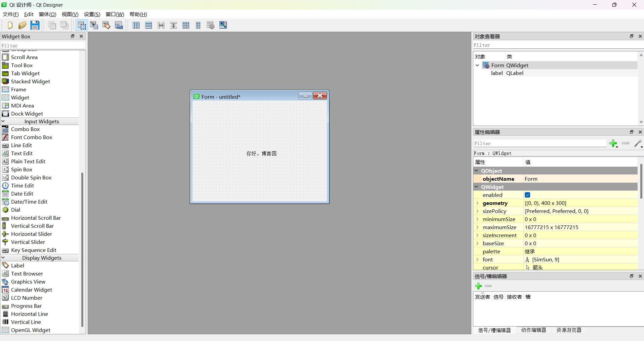Float the Property Editor panel
The image size is (644, 341).
pos(632,132)
